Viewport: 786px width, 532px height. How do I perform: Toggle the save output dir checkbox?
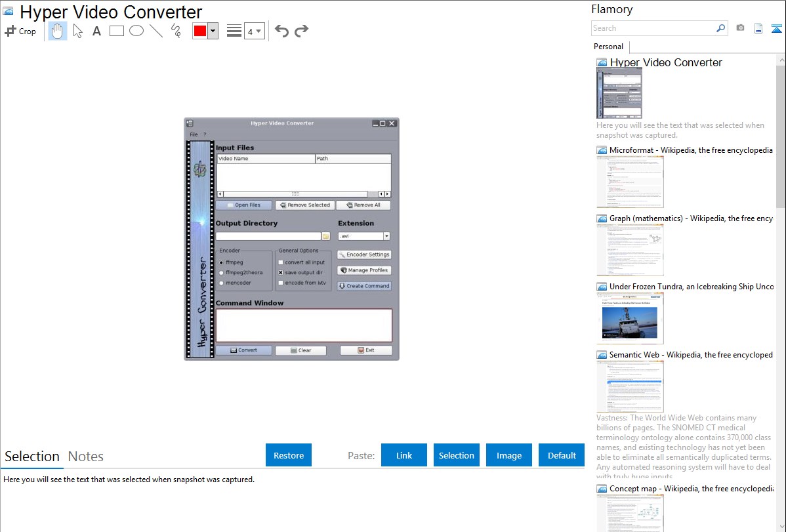pyautogui.click(x=281, y=273)
